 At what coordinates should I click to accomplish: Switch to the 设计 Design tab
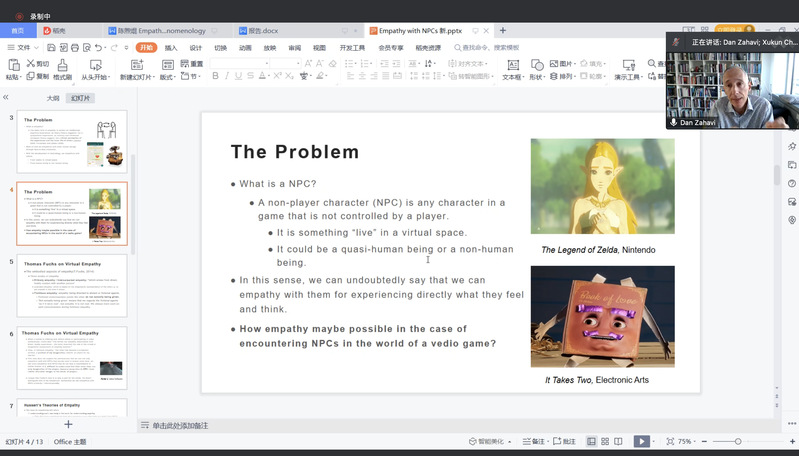pos(196,47)
